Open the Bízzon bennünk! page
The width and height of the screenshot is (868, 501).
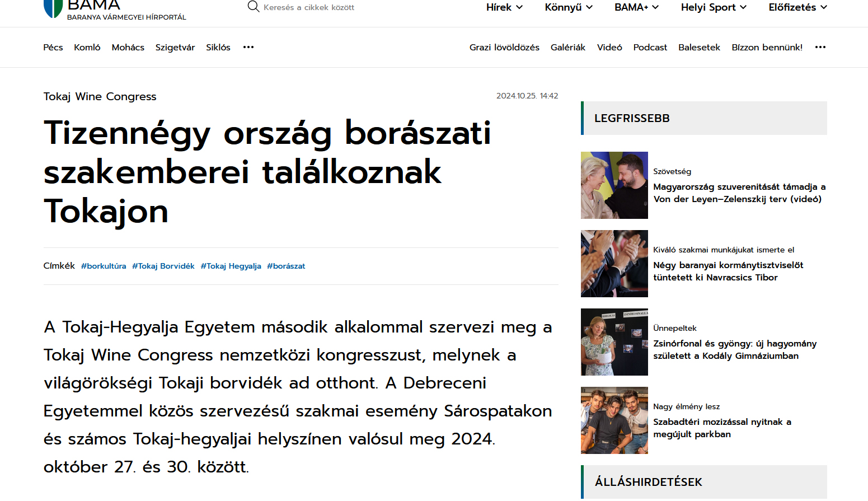pyautogui.click(x=767, y=48)
